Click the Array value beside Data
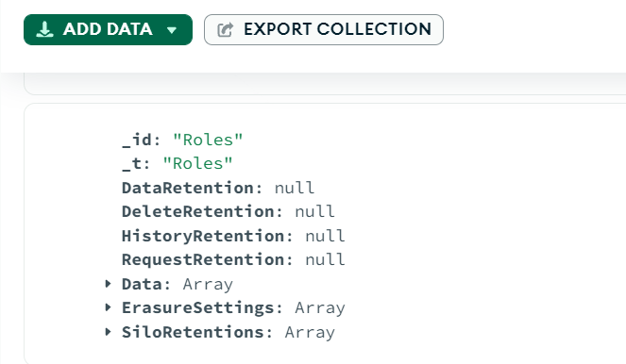 (208, 284)
